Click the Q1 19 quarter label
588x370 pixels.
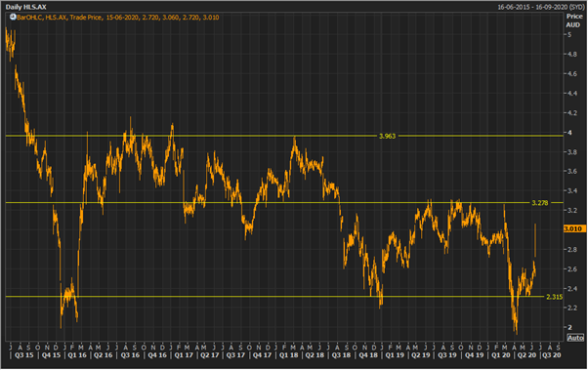pyautogui.click(x=395, y=355)
